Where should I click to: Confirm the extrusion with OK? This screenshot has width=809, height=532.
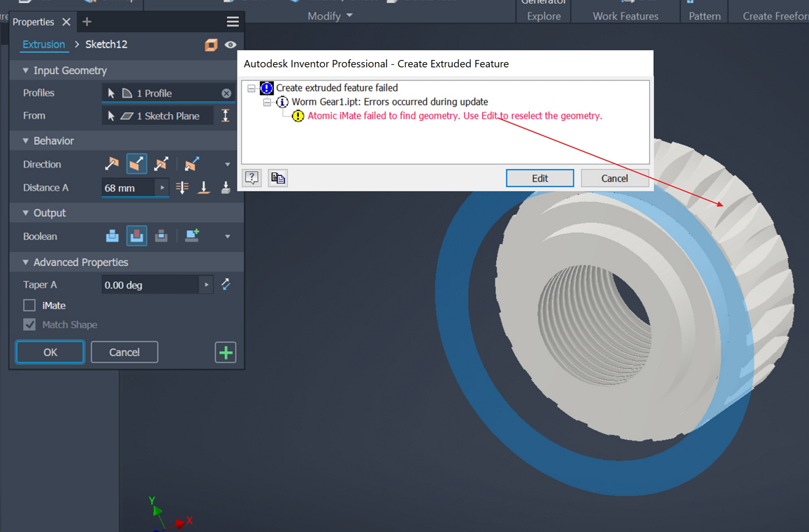[x=50, y=352]
